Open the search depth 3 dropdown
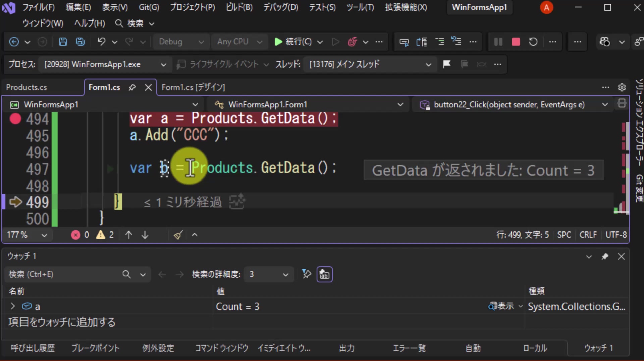Screen dimensions: 644x361 coord(269,274)
